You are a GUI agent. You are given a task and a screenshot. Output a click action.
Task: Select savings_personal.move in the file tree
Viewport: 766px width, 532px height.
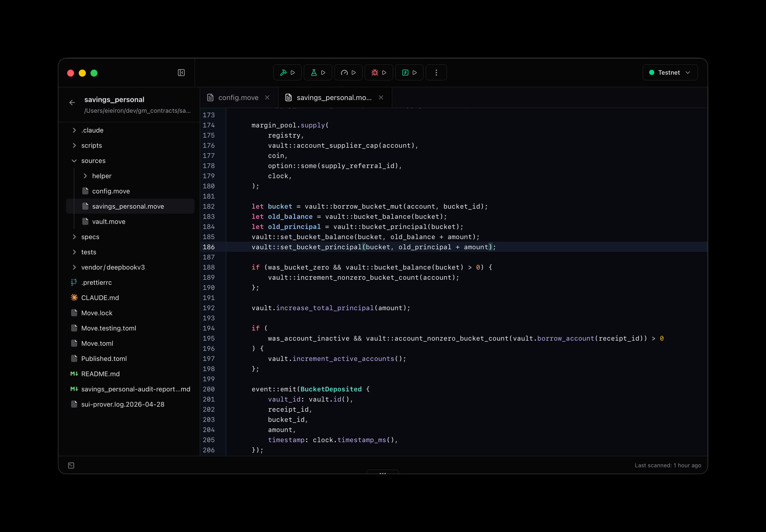(130, 206)
